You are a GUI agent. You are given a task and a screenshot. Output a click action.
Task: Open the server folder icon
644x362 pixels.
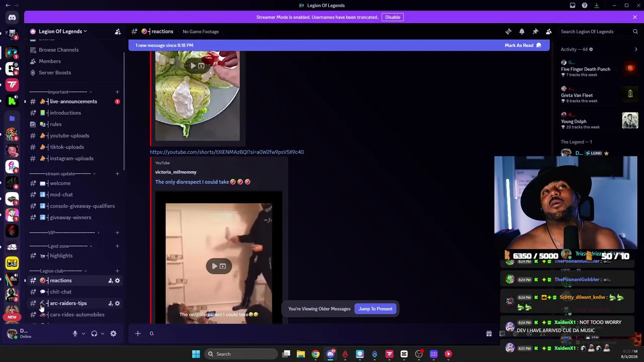[x=12, y=118]
